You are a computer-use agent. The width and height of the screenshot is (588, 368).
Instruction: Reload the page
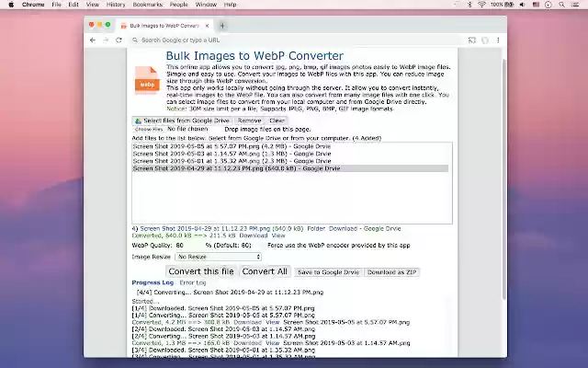coord(119,40)
